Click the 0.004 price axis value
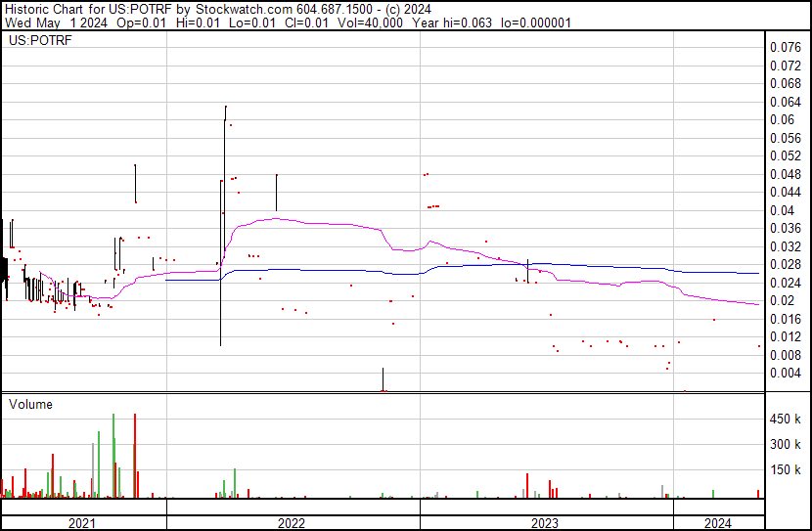This screenshot has width=812, height=531. coord(786,374)
